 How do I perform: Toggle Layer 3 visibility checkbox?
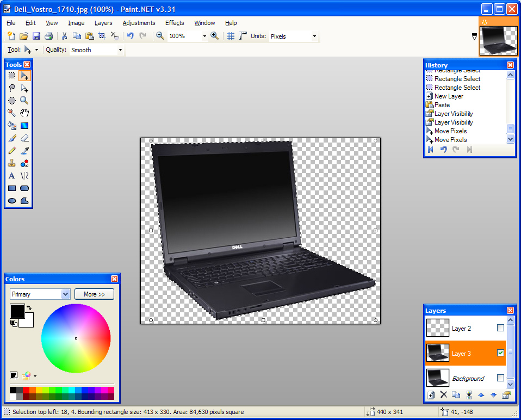[x=500, y=353]
